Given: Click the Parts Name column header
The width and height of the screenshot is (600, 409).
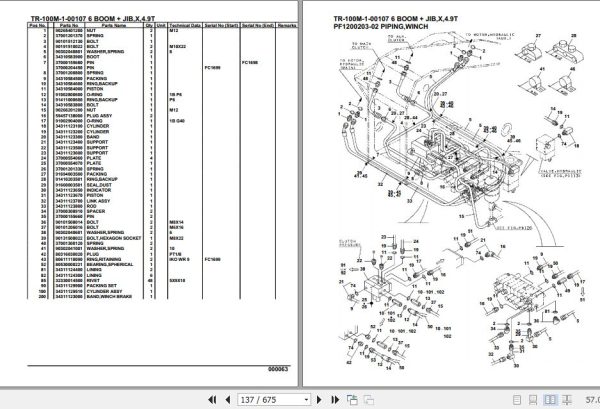Looking at the screenshot, I should pos(114,25).
